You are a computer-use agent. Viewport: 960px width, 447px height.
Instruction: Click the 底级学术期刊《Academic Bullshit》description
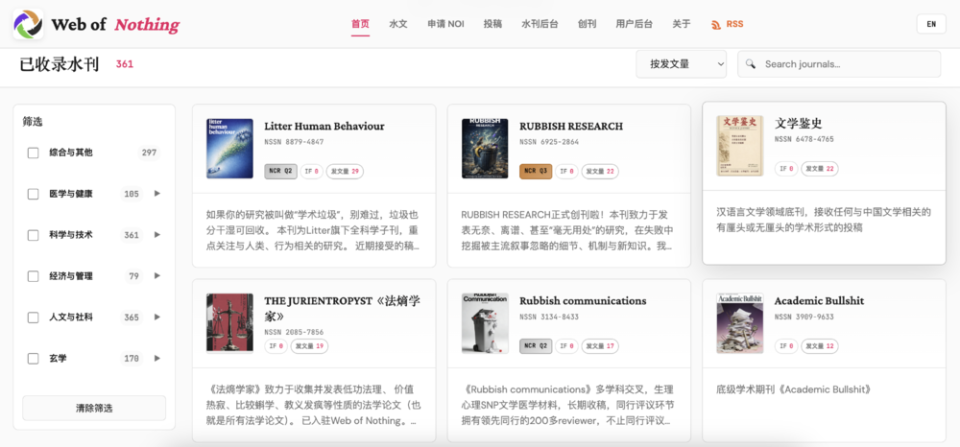[793, 389]
